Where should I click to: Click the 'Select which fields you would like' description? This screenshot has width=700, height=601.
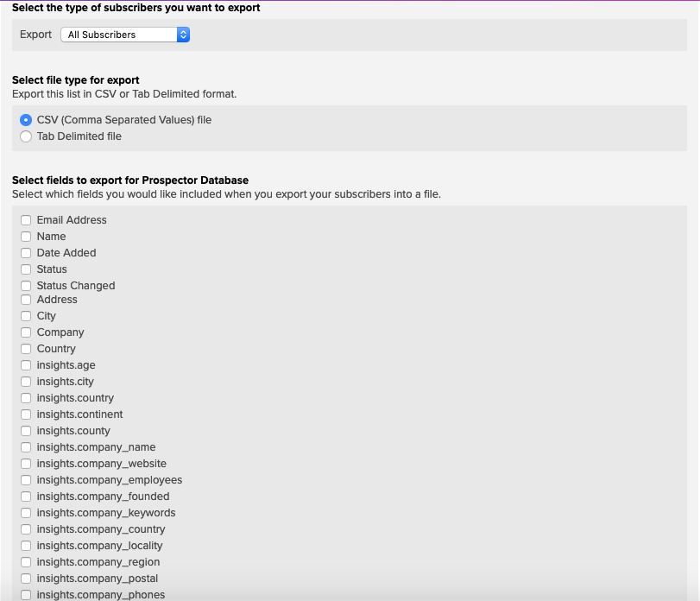point(226,194)
